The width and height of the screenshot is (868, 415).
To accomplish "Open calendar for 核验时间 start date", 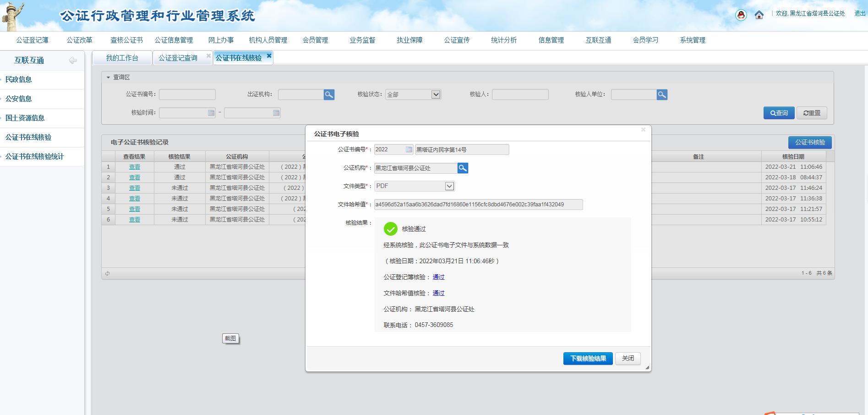I will [211, 113].
